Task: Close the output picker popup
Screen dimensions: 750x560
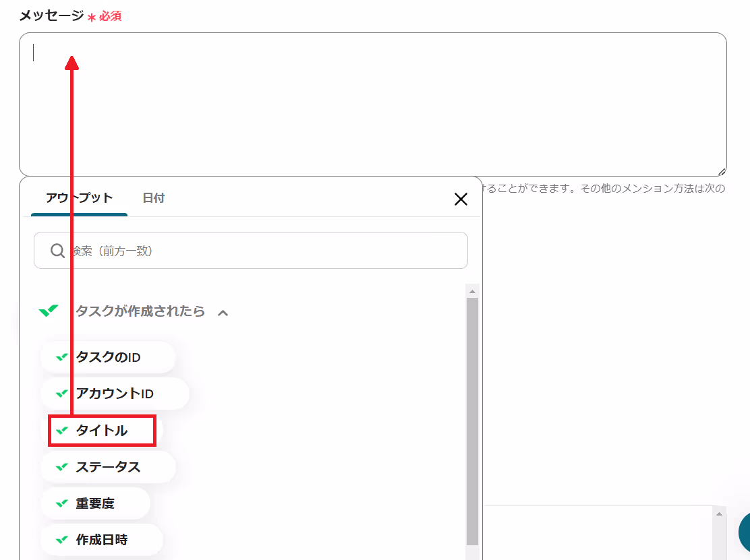Action: tap(461, 199)
